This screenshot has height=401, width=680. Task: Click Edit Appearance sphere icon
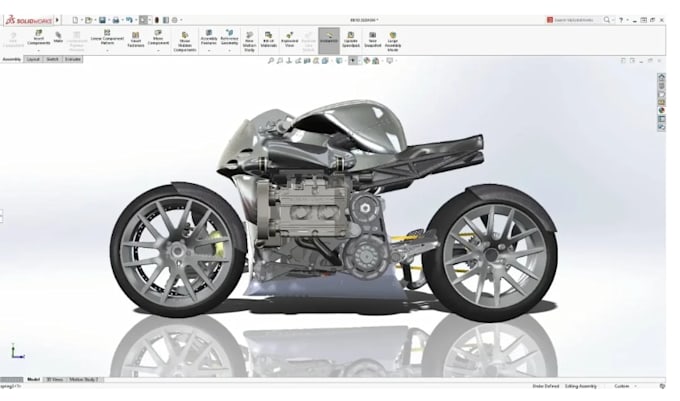coord(366,61)
